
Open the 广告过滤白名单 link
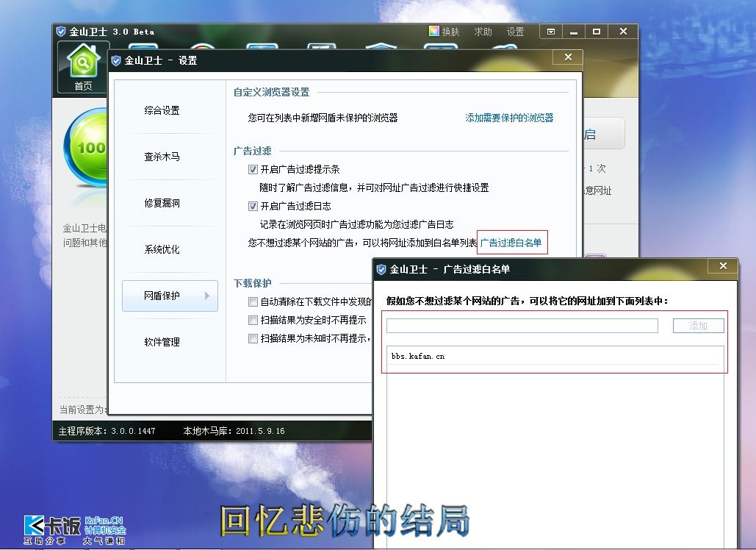coord(511,243)
